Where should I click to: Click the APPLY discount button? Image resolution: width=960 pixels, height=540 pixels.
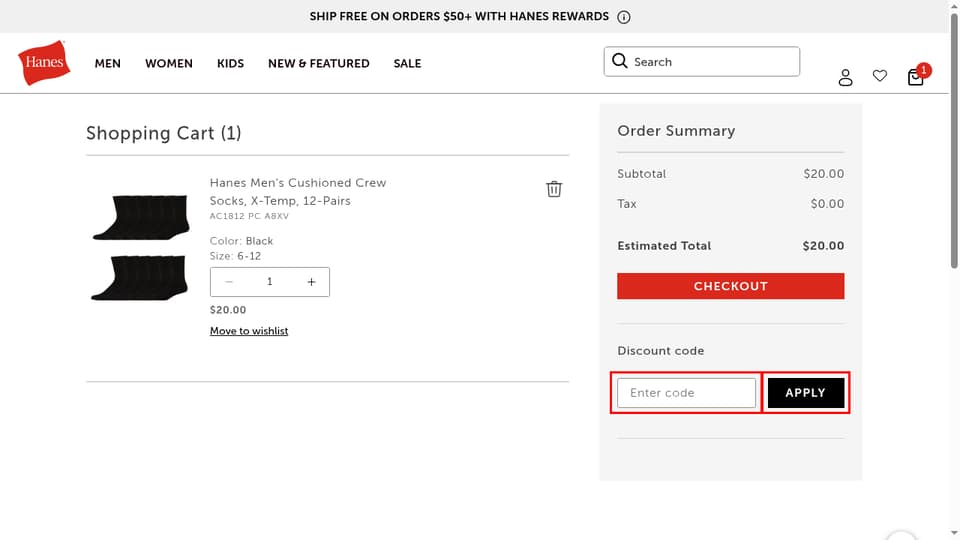(806, 392)
